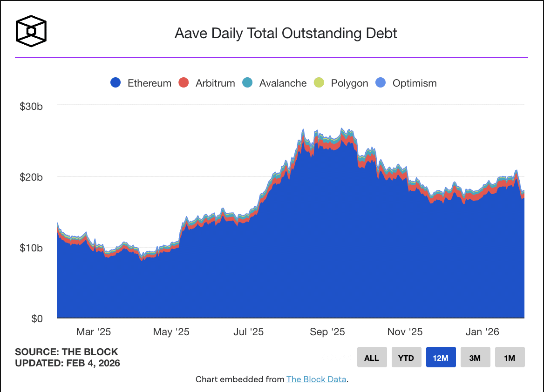The image size is (544, 392).
Task: Switch to YTD time range
Action: pyautogui.click(x=406, y=358)
